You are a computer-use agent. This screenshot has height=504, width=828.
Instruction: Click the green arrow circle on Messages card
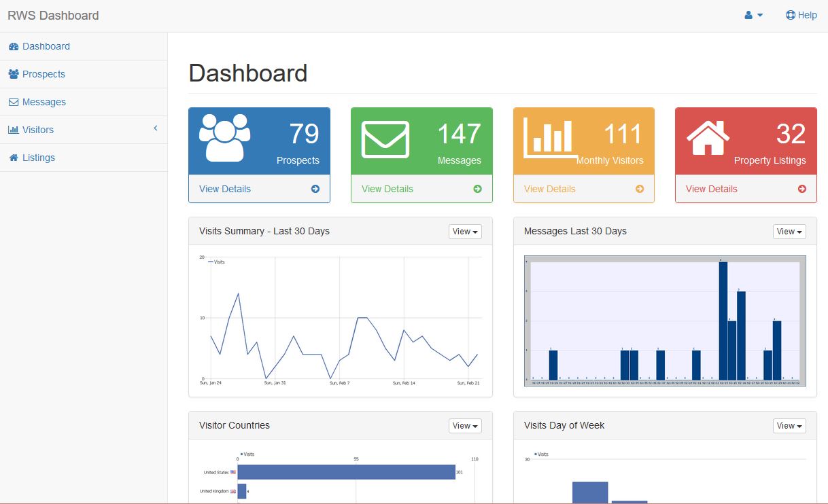pyautogui.click(x=477, y=189)
